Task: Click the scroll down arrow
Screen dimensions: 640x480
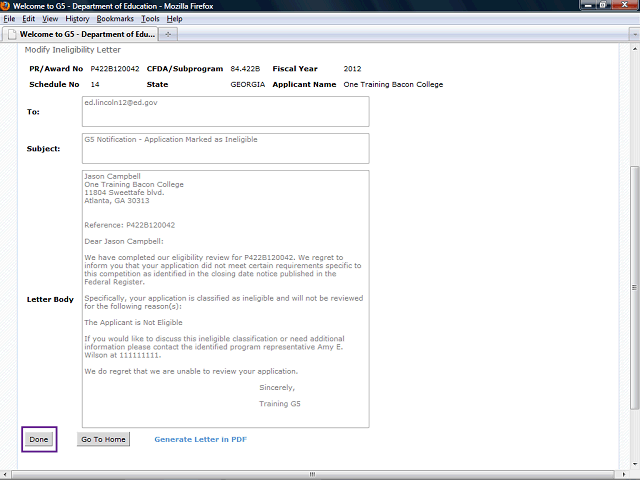Action: [635, 464]
